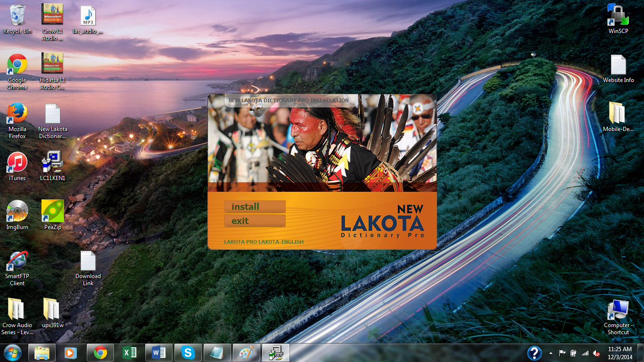This screenshot has height=362, width=644.
Task: Click the blue help question mark icon
Action: point(534,353)
